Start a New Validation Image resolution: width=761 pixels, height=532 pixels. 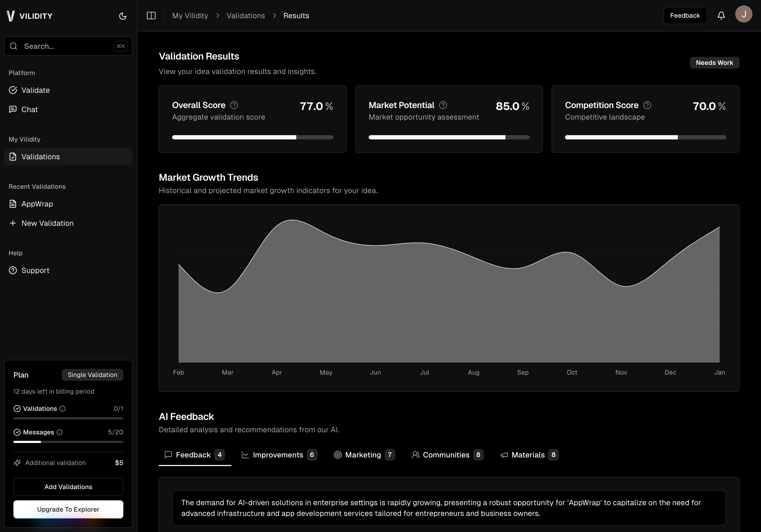pyautogui.click(x=47, y=223)
